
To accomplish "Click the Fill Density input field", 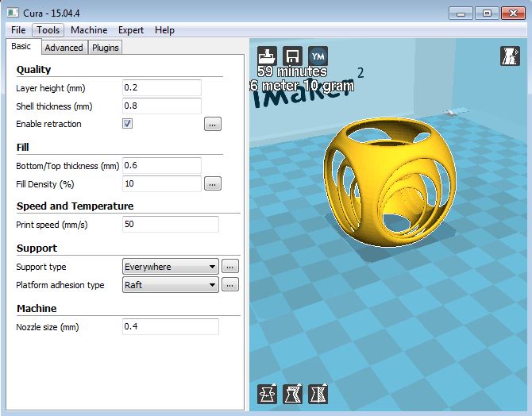I will 162,184.
